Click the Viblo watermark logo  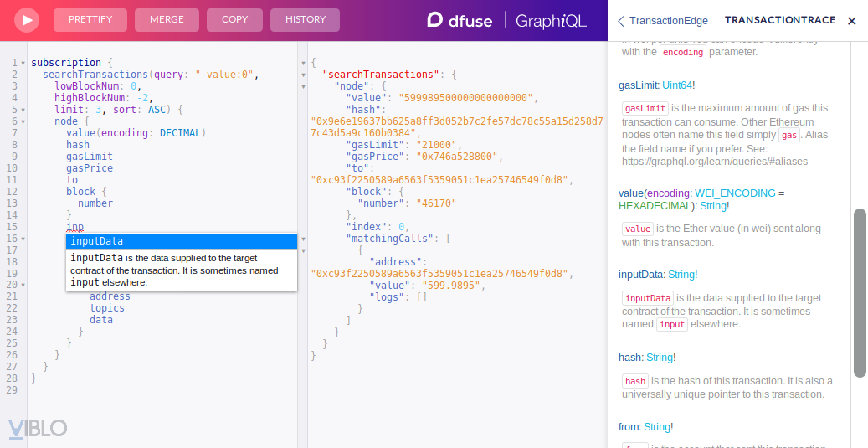(x=38, y=428)
